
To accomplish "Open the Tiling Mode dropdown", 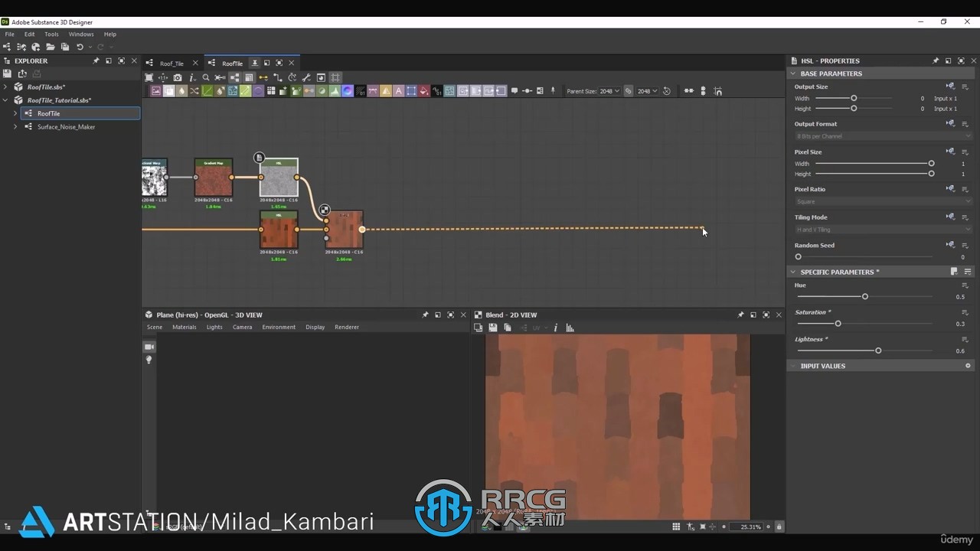I will coord(884,230).
